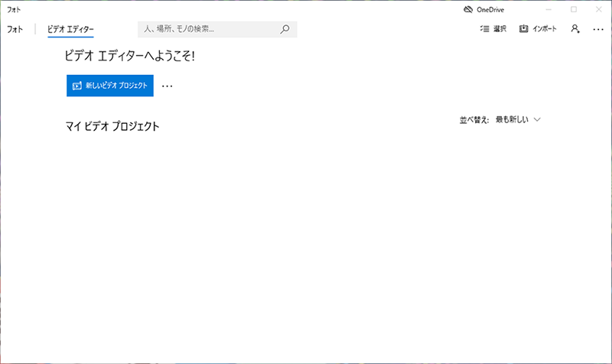Click the ビデオ エディターへようこそ! heading
This screenshot has width=612, height=364.
[x=129, y=56]
